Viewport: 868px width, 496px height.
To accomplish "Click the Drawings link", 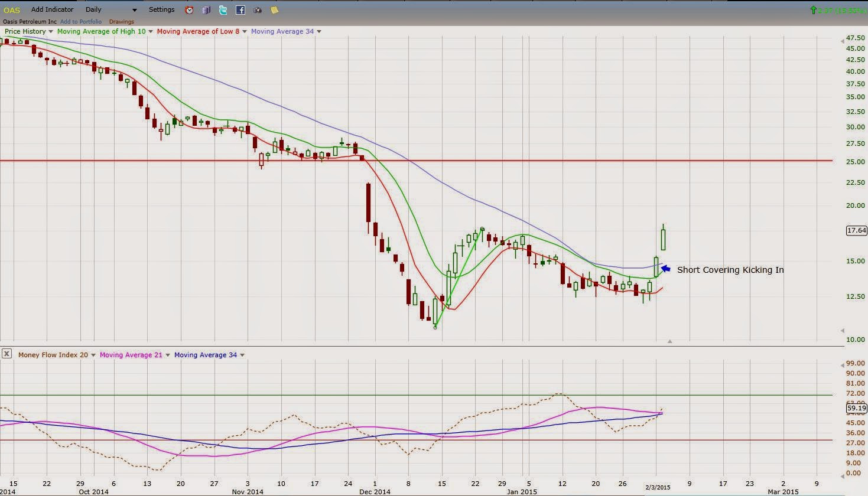I will 122,22.
